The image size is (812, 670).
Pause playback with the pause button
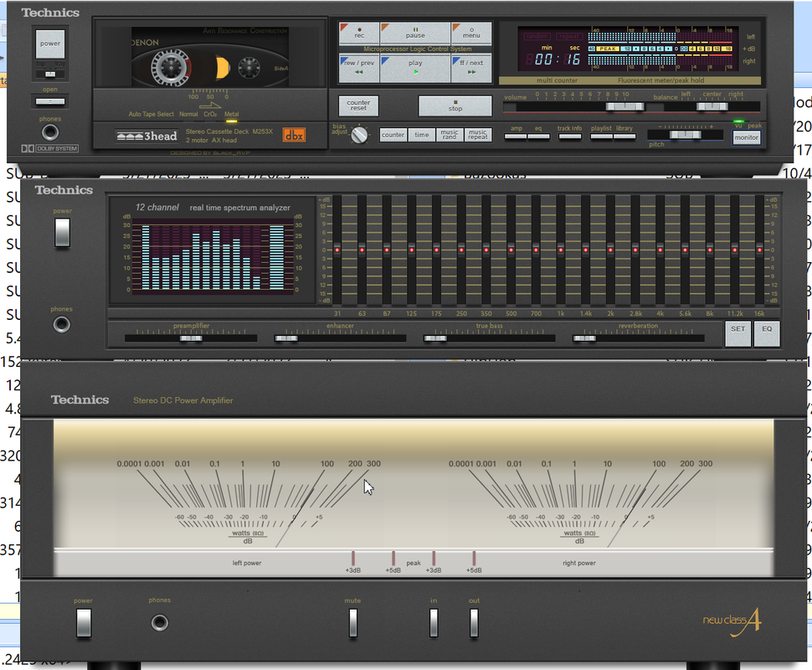tap(415, 33)
